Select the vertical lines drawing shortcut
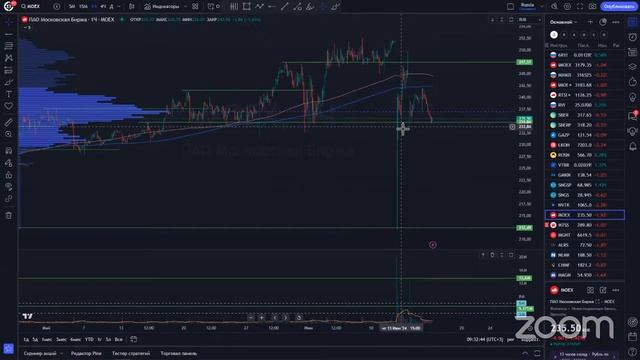Screen dimensions: 640x360 [x=234, y=7]
